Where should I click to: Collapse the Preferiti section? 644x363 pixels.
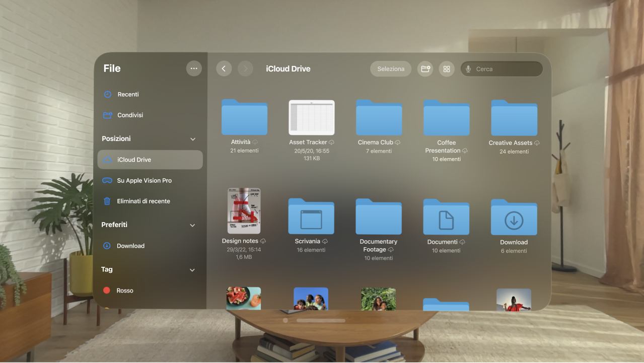(192, 225)
